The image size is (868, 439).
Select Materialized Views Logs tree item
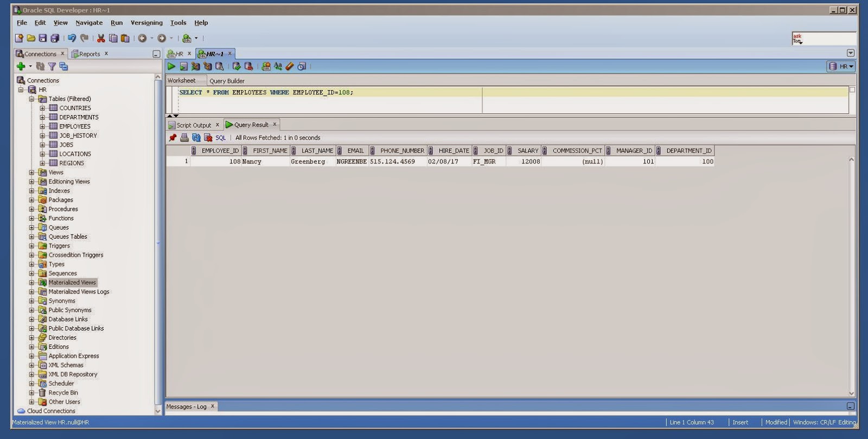point(79,291)
